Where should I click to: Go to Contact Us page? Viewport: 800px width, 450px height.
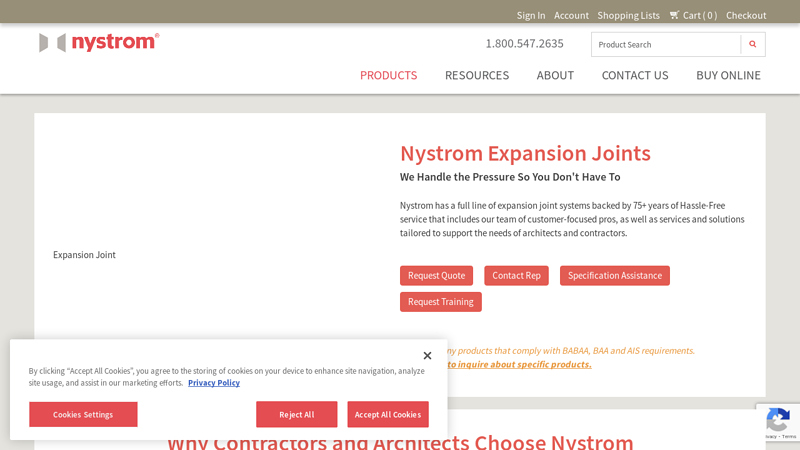(635, 75)
